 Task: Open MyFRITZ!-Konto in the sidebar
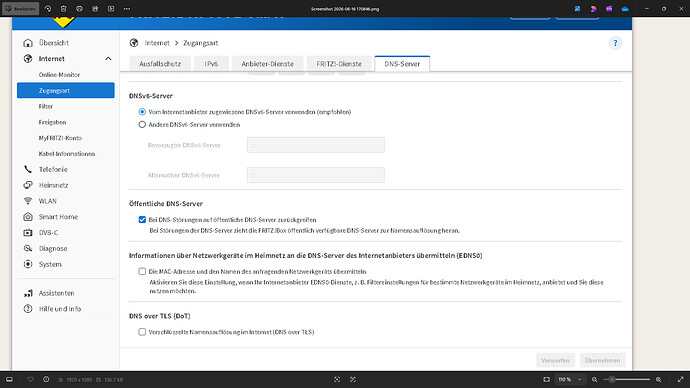click(60, 138)
